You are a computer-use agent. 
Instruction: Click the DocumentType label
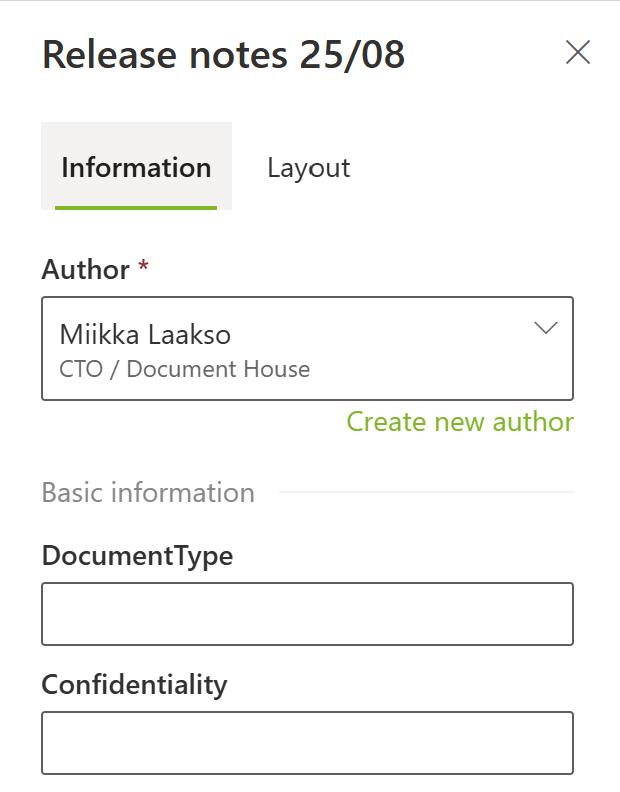coord(137,556)
